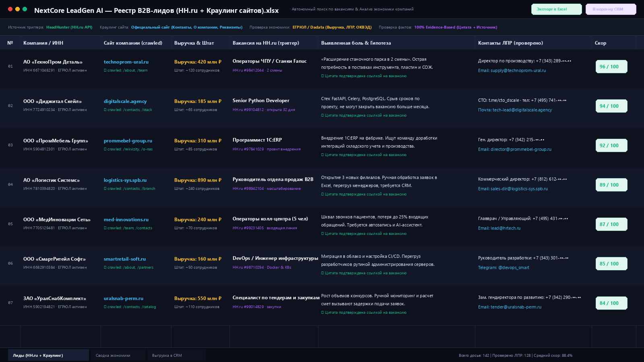Open the 'Выгрузка в CRM' sheet tab
The width and height of the screenshot is (644, 362).
pyautogui.click(x=176, y=356)
